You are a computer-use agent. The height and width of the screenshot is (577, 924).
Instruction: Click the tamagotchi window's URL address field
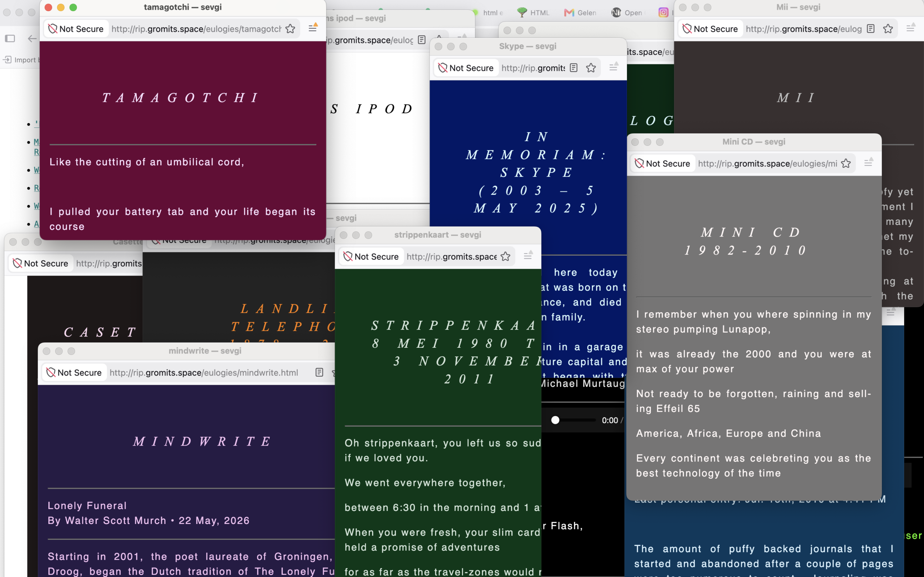point(196,29)
